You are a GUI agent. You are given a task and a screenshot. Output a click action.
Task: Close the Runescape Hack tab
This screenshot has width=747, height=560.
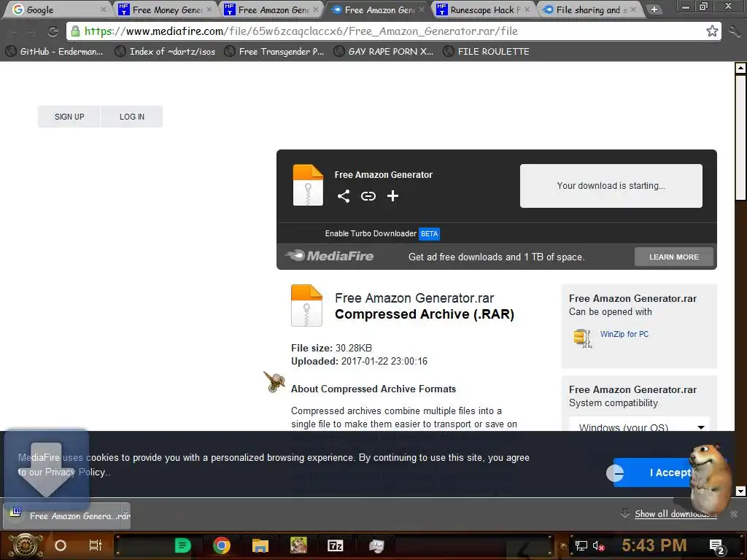tap(527, 9)
